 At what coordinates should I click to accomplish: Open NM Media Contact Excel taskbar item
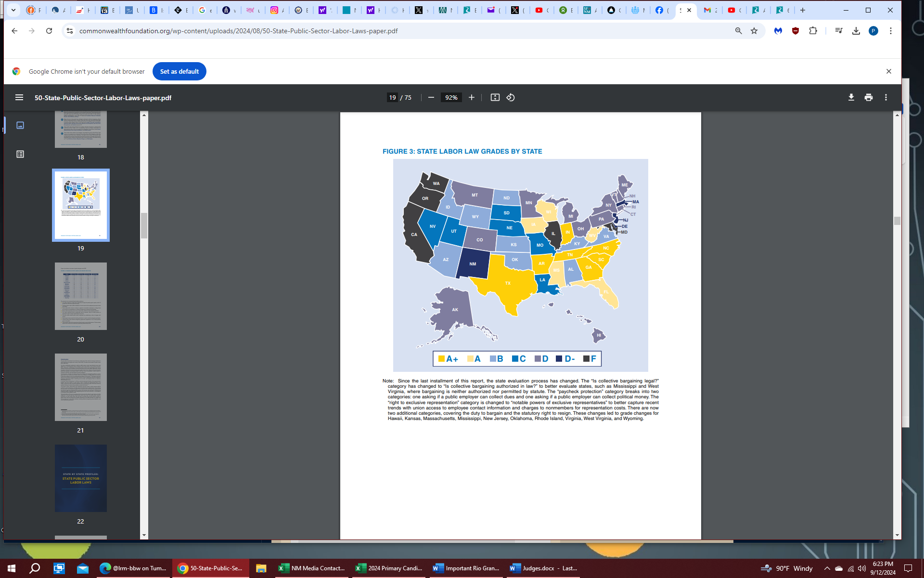click(x=312, y=568)
